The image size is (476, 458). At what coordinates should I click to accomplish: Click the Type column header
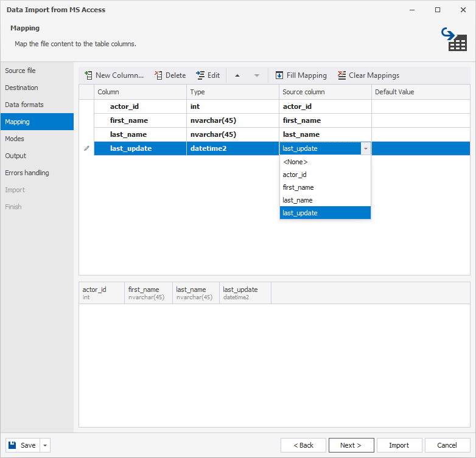click(x=233, y=92)
